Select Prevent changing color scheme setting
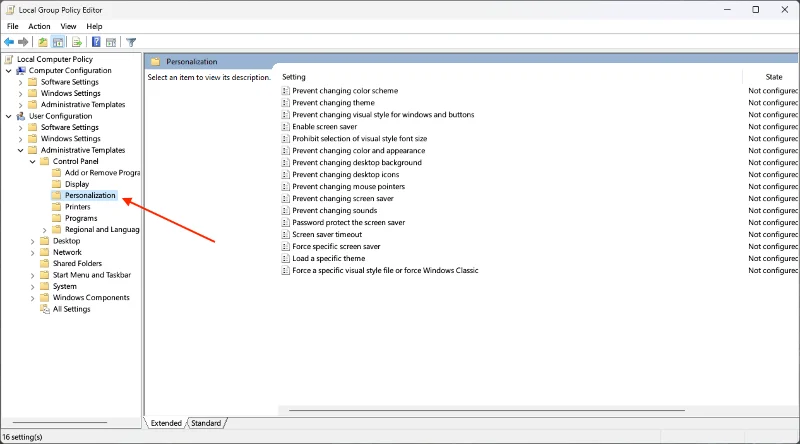Viewport: 800px width, 444px height. [345, 91]
